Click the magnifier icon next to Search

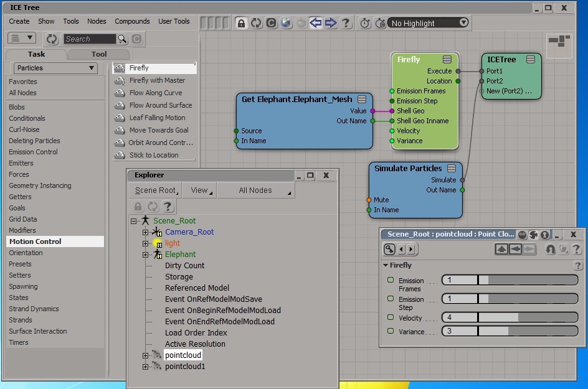coord(122,39)
